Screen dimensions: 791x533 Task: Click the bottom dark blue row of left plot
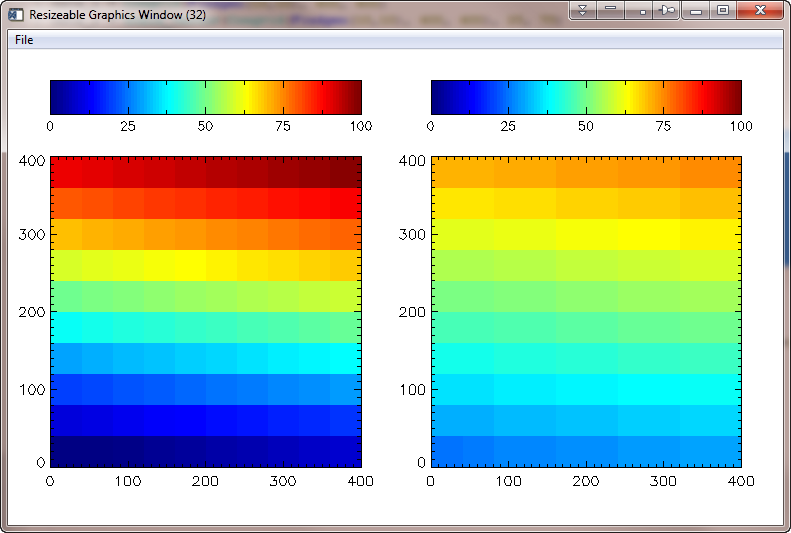pyautogui.click(x=205, y=451)
